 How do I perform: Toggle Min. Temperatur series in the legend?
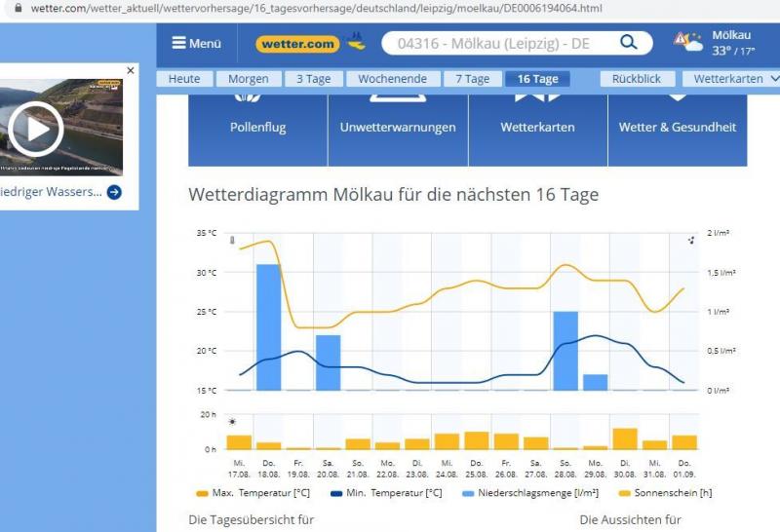point(381,493)
